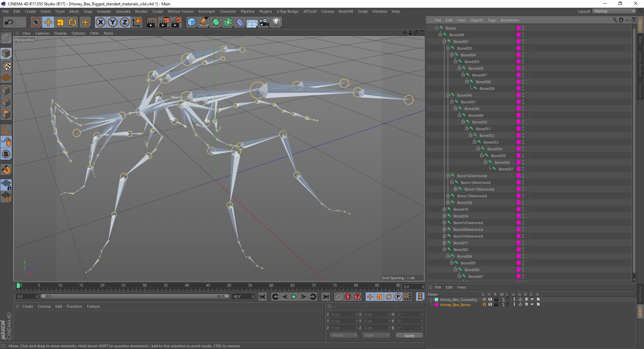Toggle Honey_Bee_Bones layer viewport visibility
This screenshot has height=349, width=644.
(x=490, y=305)
